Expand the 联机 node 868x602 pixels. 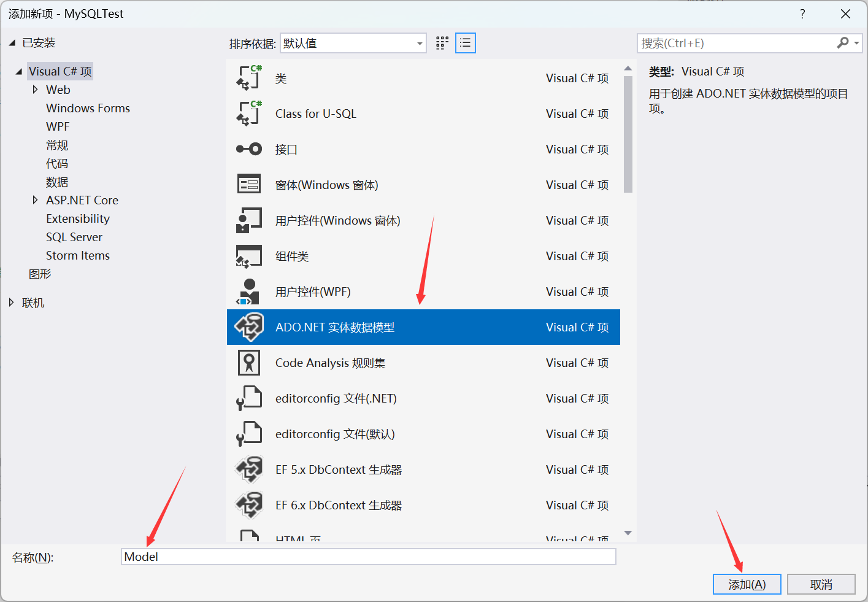coord(11,302)
